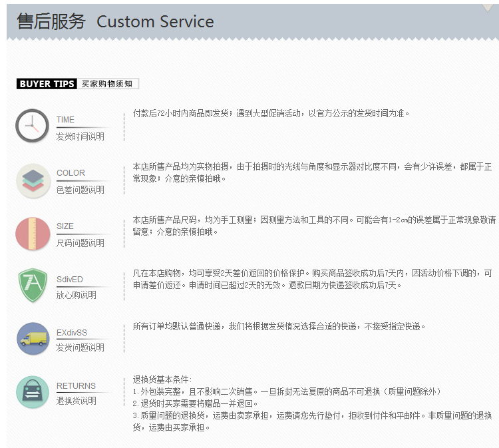Image resolution: width=499 pixels, height=448 pixels.
Task: Select the COLOR heading text
Action: click(x=71, y=173)
